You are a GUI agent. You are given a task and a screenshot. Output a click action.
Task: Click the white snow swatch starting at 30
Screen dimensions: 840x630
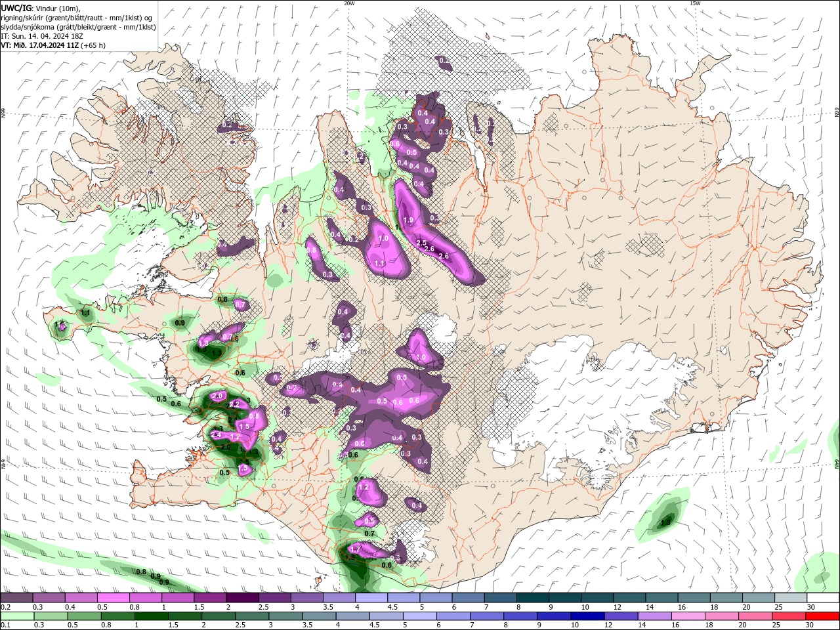(x=823, y=598)
